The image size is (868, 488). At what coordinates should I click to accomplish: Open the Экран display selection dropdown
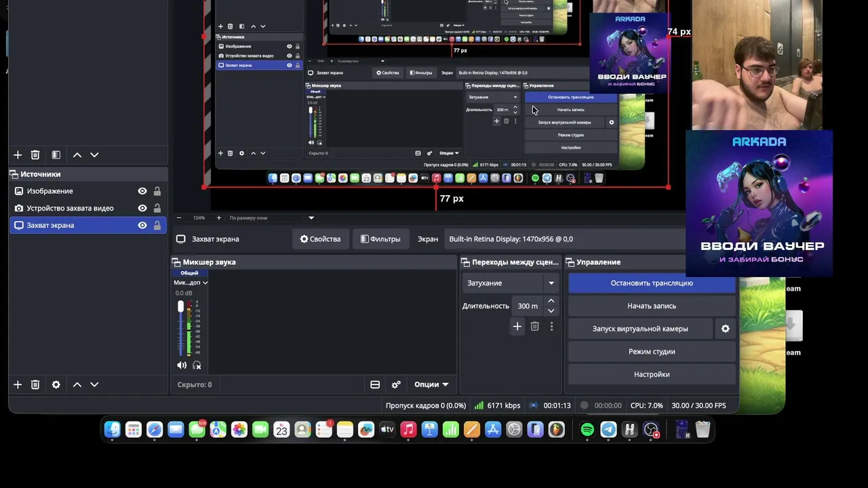[566, 239]
